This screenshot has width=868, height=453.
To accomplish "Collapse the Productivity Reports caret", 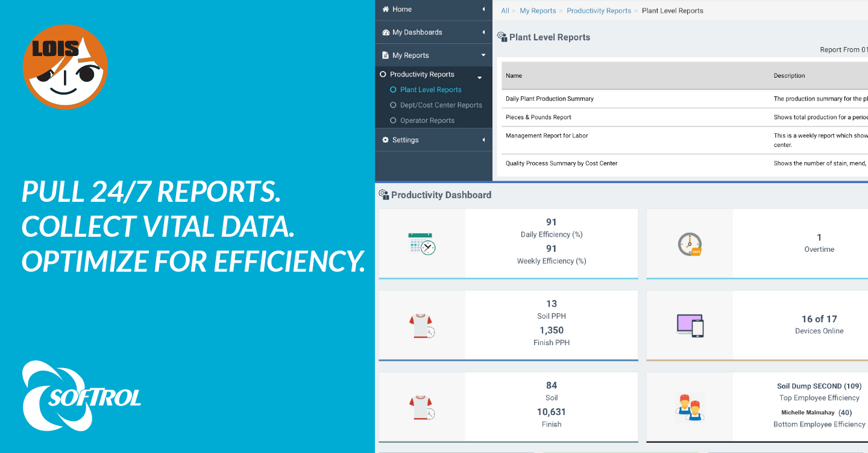I will tap(480, 78).
